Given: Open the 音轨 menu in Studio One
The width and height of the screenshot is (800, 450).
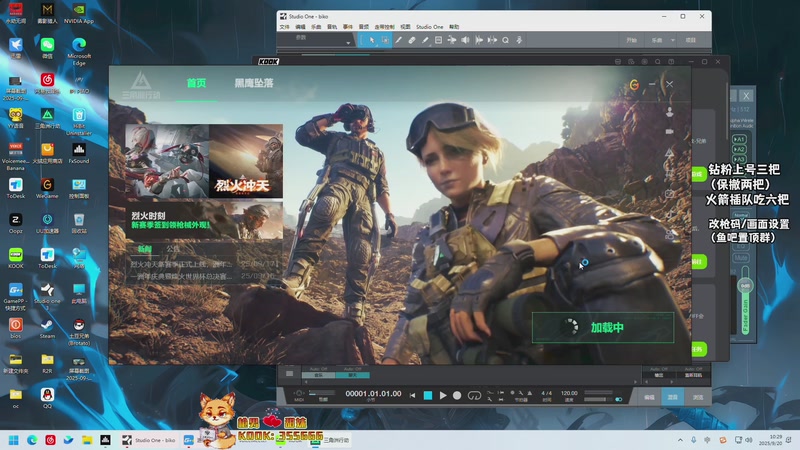Looking at the screenshot, I should click(x=332, y=27).
